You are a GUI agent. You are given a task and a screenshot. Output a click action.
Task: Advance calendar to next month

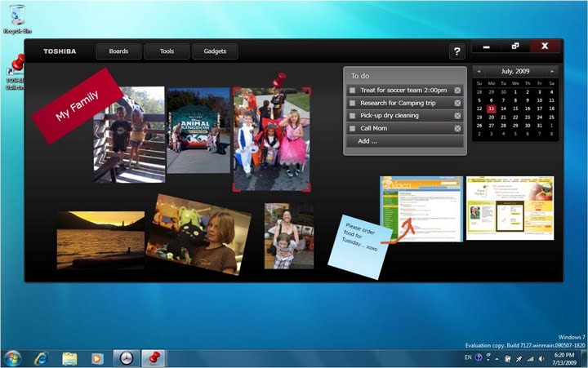coord(553,72)
